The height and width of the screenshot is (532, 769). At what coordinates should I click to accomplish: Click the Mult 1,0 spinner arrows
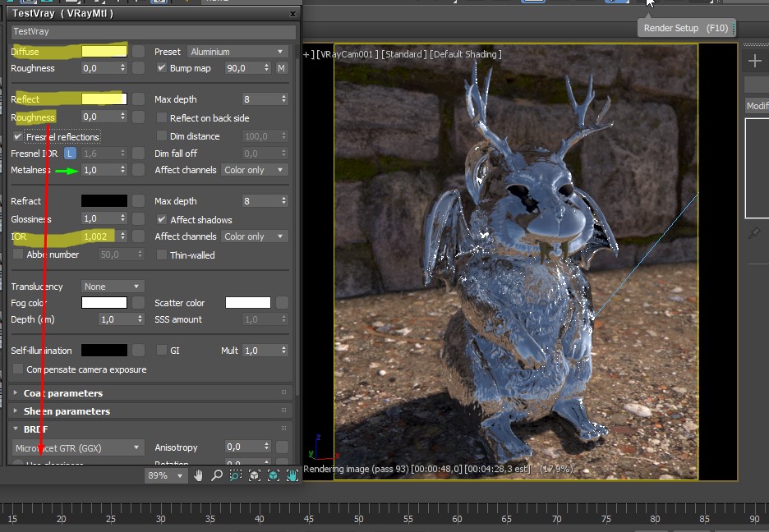(283, 351)
